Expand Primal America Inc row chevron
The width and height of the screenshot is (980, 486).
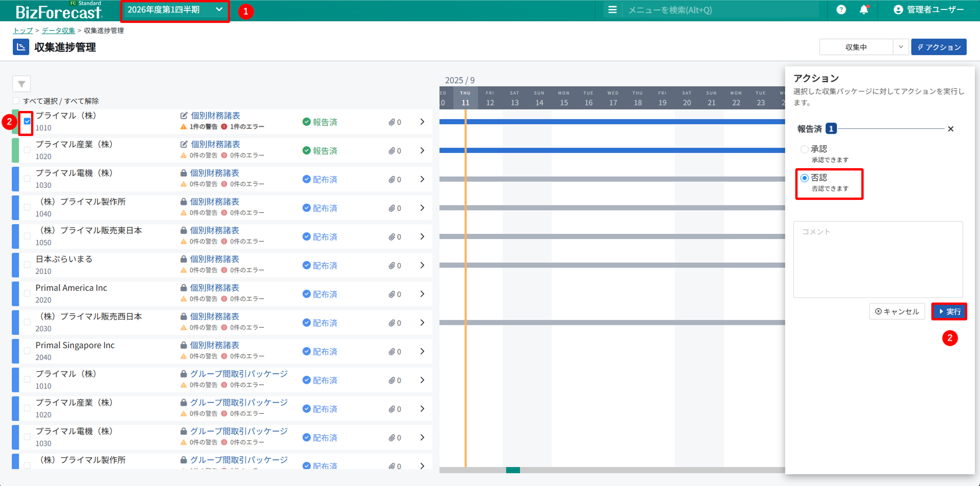422,294
